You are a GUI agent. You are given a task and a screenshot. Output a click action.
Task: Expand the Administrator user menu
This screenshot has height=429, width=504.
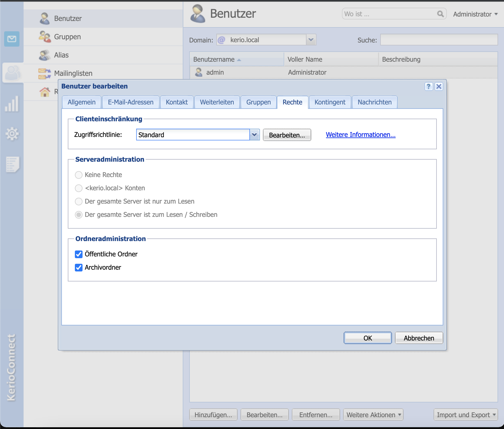click(x=475, y=14)
